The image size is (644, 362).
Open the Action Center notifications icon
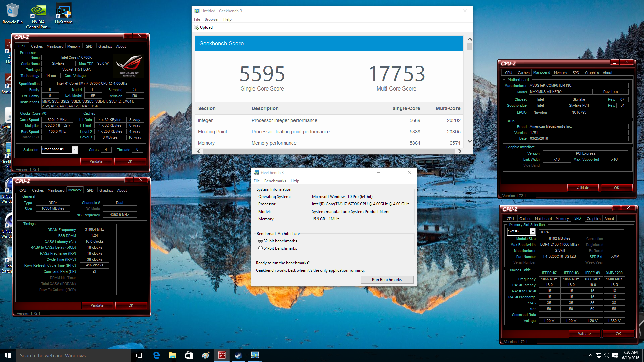tap(615, 355)
